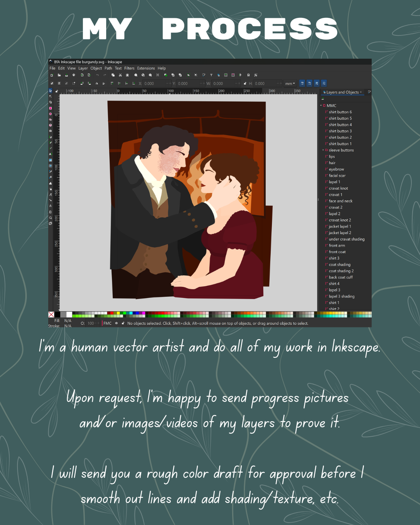Expand the sleeve buttons group
The width and height of the screenshot is (420, 525).
[x=323, y=150]
